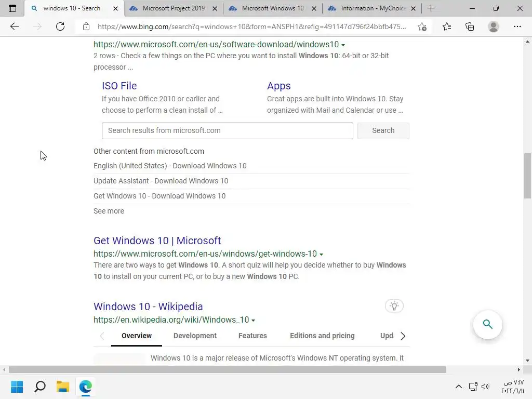Open the Apps link
532x399 pixels.
[x=279, y=86]
